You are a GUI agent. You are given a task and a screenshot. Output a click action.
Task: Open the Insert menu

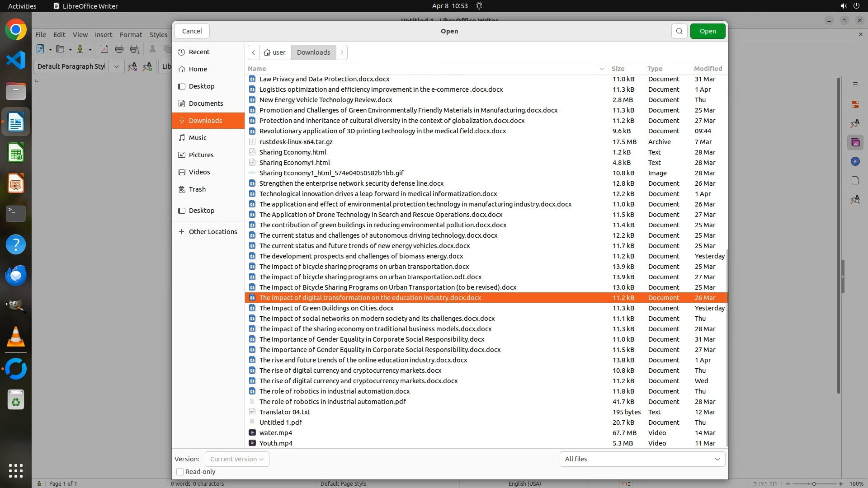click(x=103, y=35)
